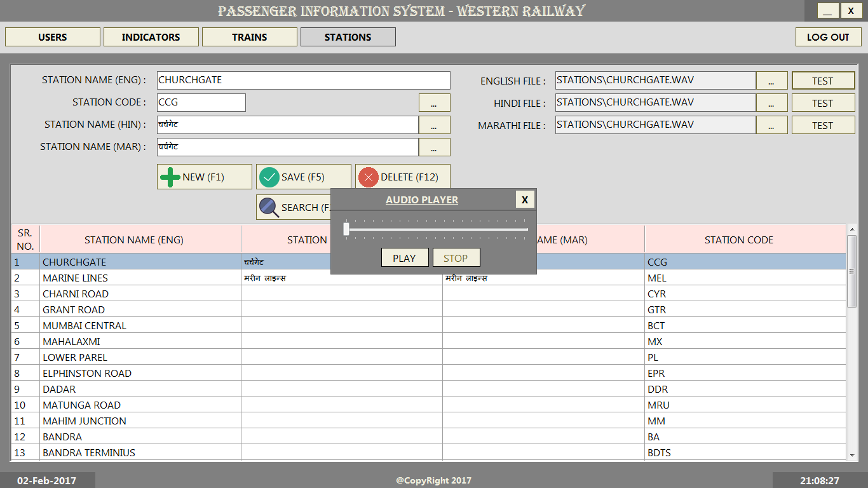Focus the Station Code input field
This screenshot has height=488, width=868.
tap(201, 102)
